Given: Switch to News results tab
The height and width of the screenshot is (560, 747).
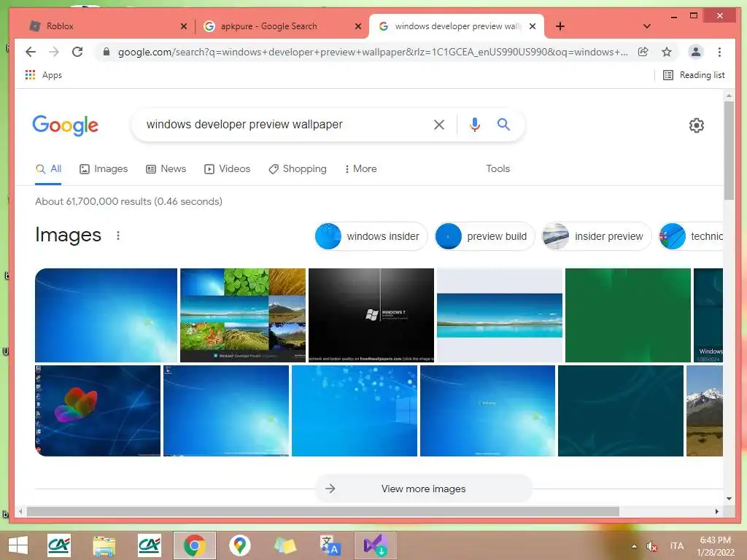Looking at the screenshot, I should pyautogui.click(x=166, y=169).
